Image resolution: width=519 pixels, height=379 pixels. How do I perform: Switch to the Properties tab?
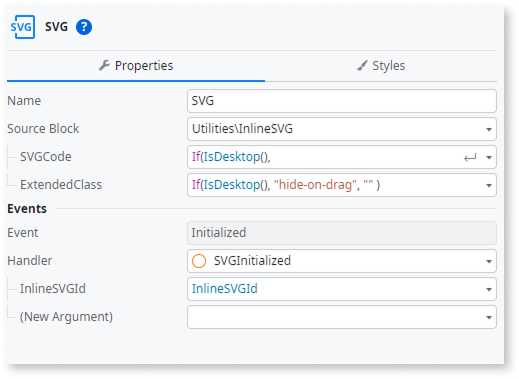(x=136, y=66)
